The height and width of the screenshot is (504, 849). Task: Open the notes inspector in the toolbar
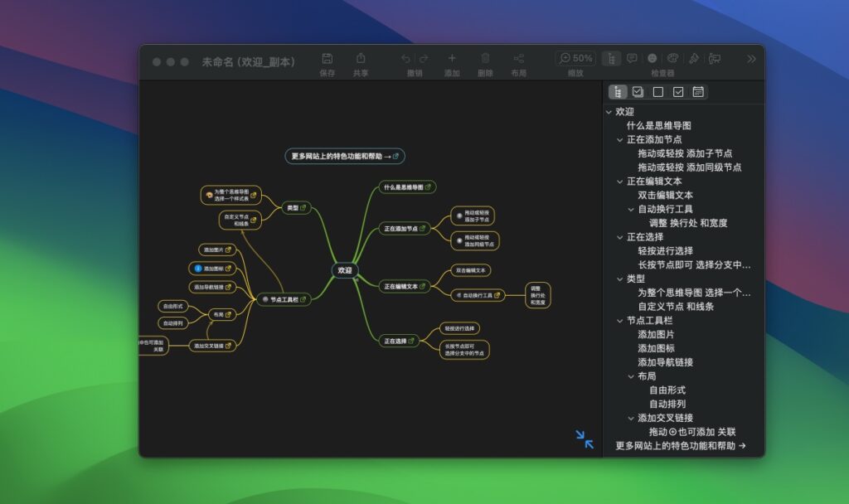click(x=633, y=58)
